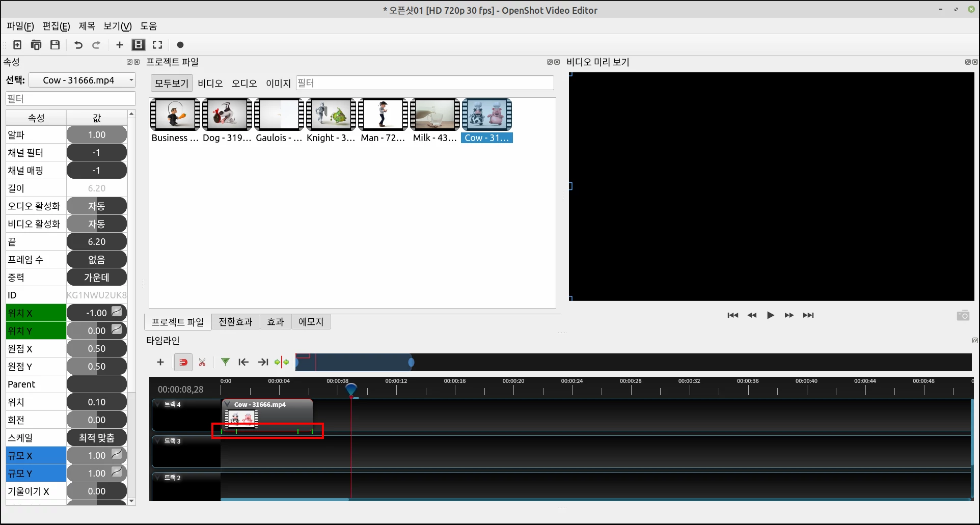Click the 회전 value slider 0.00
The image size is (980, 525).
(x=97, y=420)
